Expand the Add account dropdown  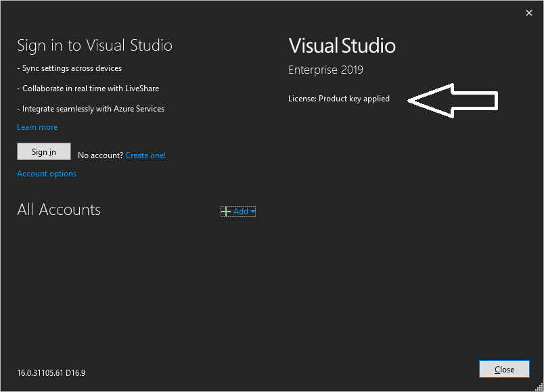[238, 212]
